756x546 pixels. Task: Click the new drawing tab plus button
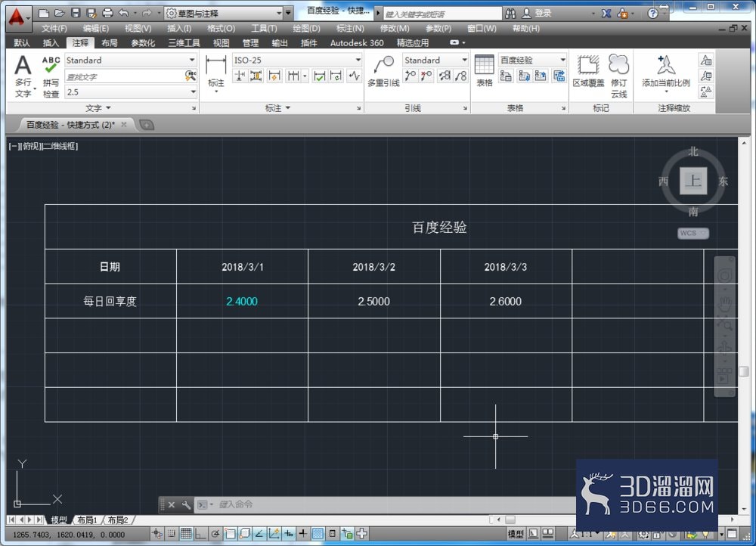click(x=147, y=125)
